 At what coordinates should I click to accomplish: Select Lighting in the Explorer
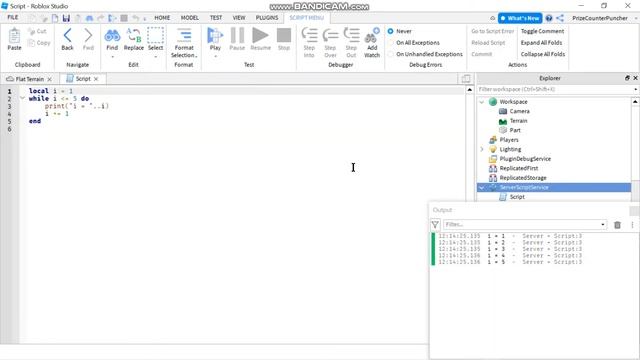point(510,149)
